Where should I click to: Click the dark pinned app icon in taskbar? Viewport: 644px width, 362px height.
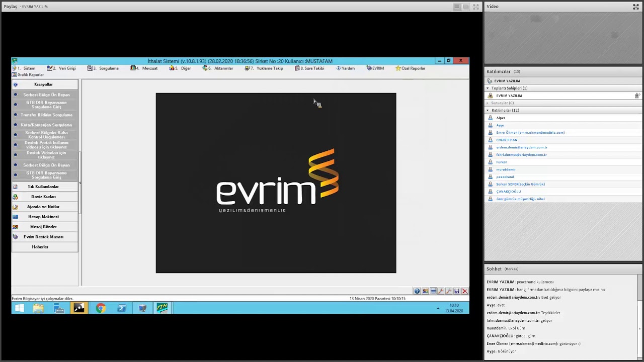[x=79, y=308]
